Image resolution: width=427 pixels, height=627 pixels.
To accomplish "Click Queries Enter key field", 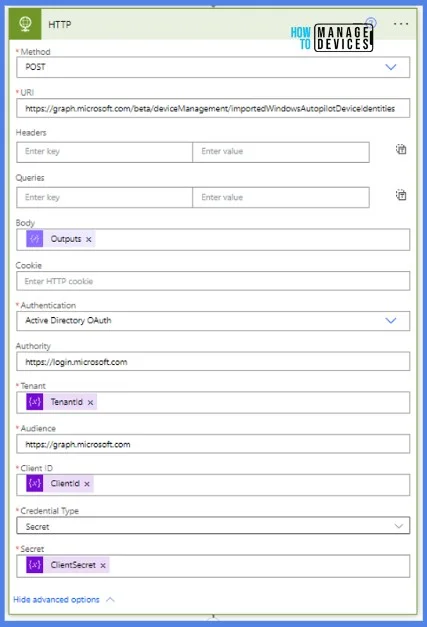I will pyautogui.click(x=104, y=198).
